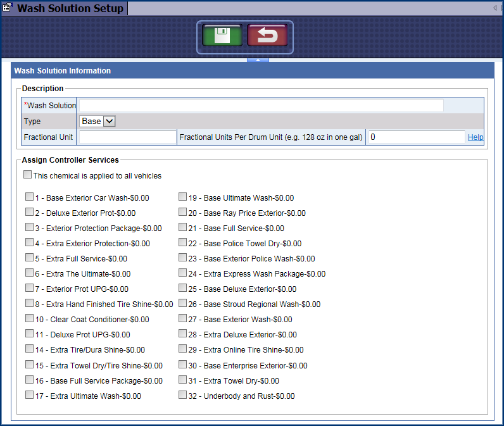
Task: Check 1 - Base Exterior Car Wash
Action: coord(30,197)
